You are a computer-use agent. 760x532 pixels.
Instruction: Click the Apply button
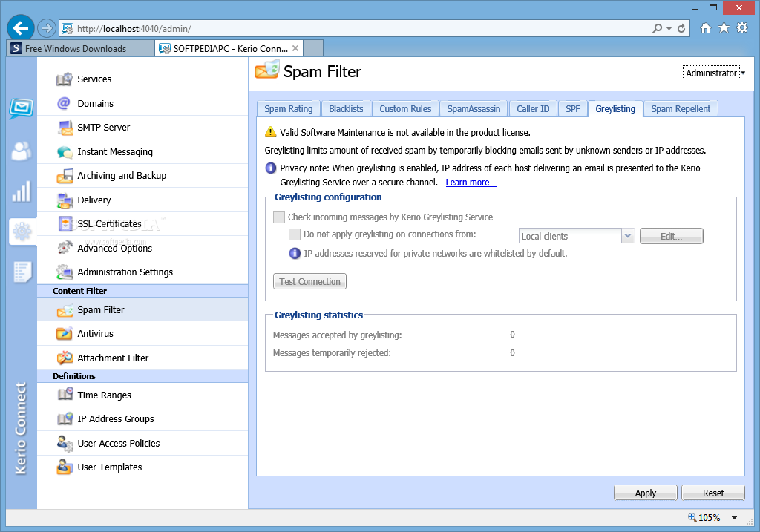coord(645,493)
